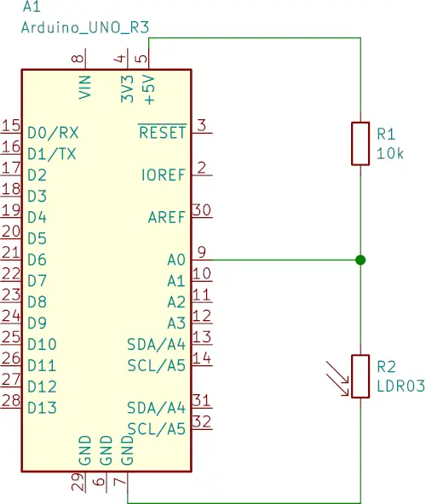
Task: Click the SCL/A5 label at pin 32
Action: tap(157, 429)
